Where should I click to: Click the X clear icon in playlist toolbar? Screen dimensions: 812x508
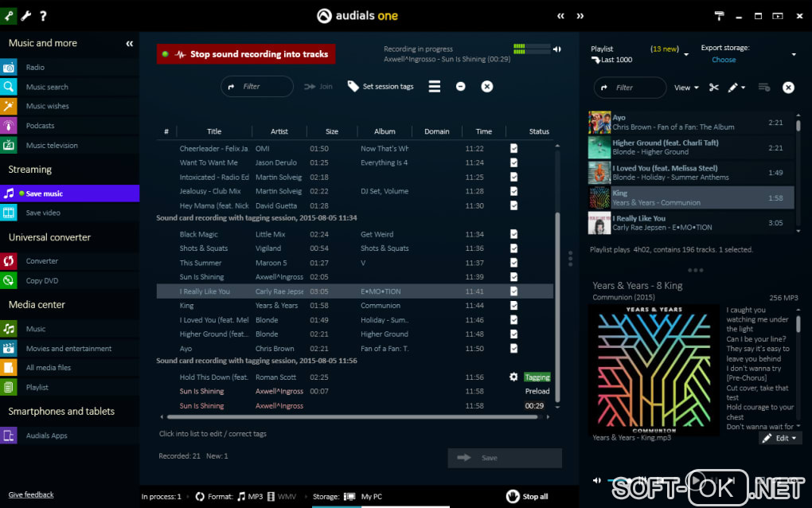(788, 88)
